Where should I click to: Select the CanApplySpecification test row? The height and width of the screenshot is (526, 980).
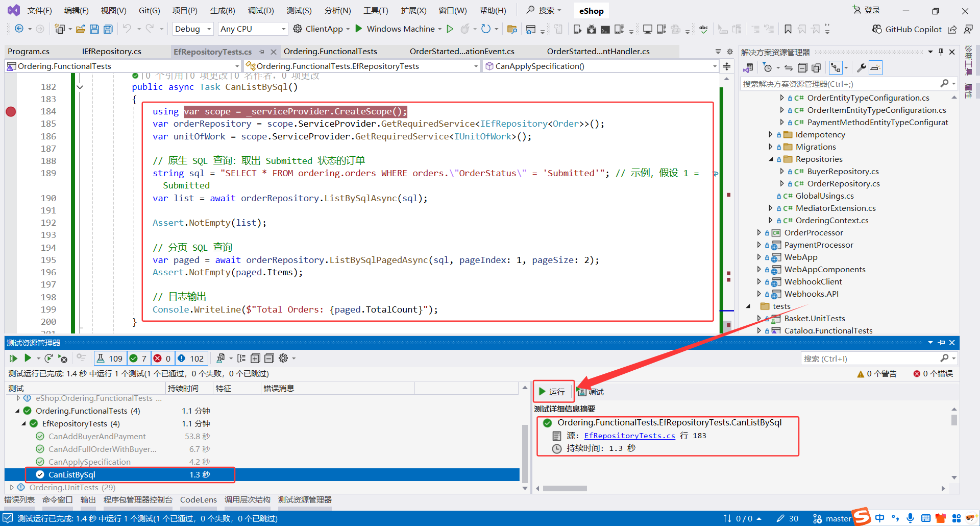coord(262,462)
